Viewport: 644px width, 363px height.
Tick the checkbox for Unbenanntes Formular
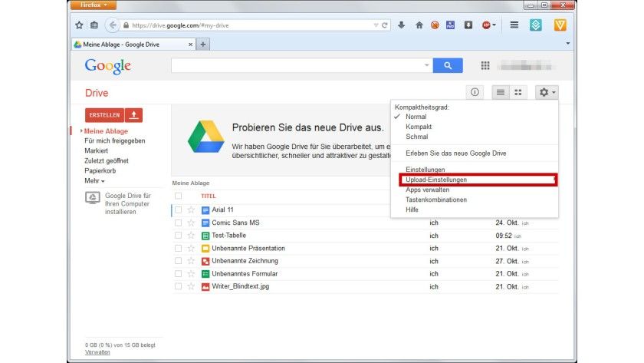(178, 274)
